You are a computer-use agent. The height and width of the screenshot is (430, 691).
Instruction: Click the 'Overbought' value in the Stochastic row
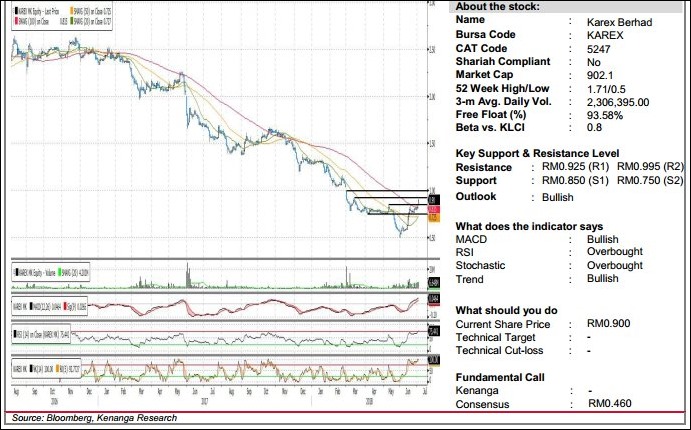point(615,265)
